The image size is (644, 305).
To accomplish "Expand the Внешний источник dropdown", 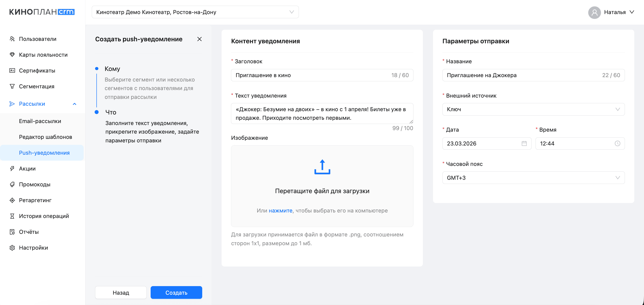I will pyautogui.click(x=533, y=109).
